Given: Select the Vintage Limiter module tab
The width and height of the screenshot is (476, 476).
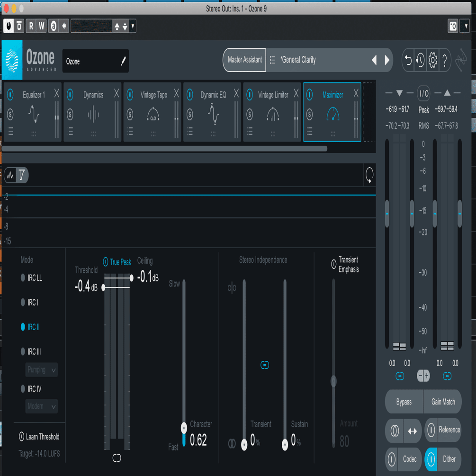Looking at the screenshot, I should 272,95.
